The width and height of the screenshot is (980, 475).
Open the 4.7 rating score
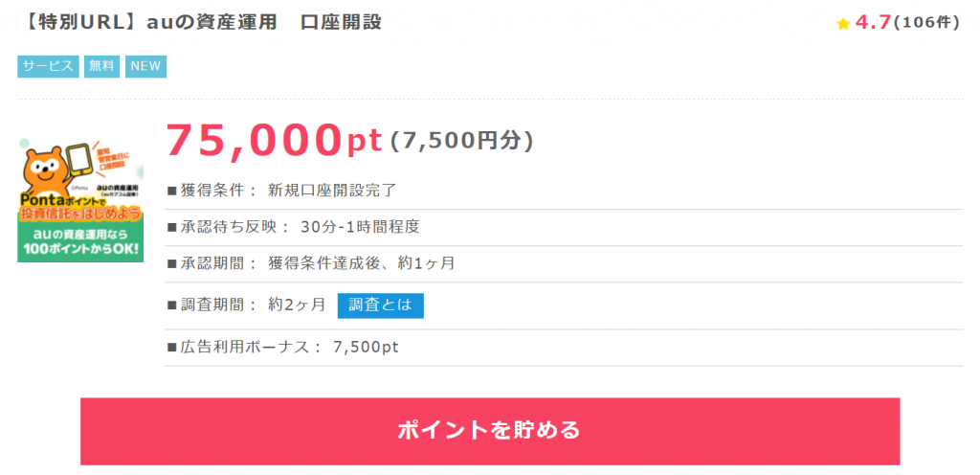click(873, 22)
